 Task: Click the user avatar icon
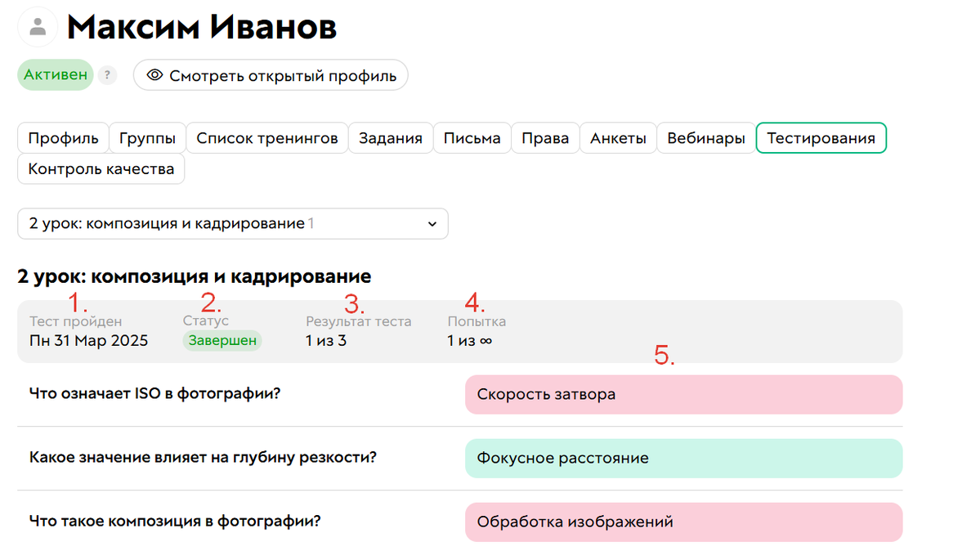coord(37,26)
